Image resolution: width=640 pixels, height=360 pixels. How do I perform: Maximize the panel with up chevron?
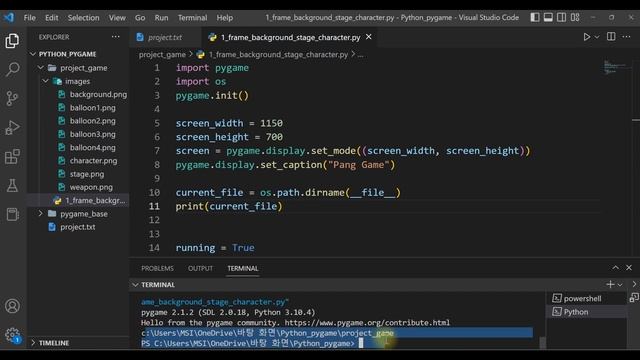616,268
